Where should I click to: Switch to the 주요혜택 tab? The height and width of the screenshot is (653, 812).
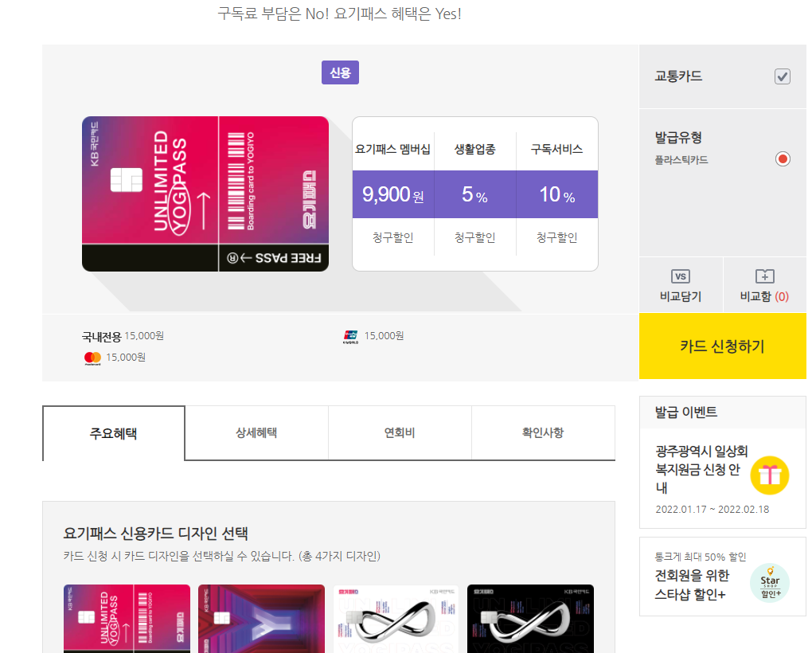(x=113, y=433)
